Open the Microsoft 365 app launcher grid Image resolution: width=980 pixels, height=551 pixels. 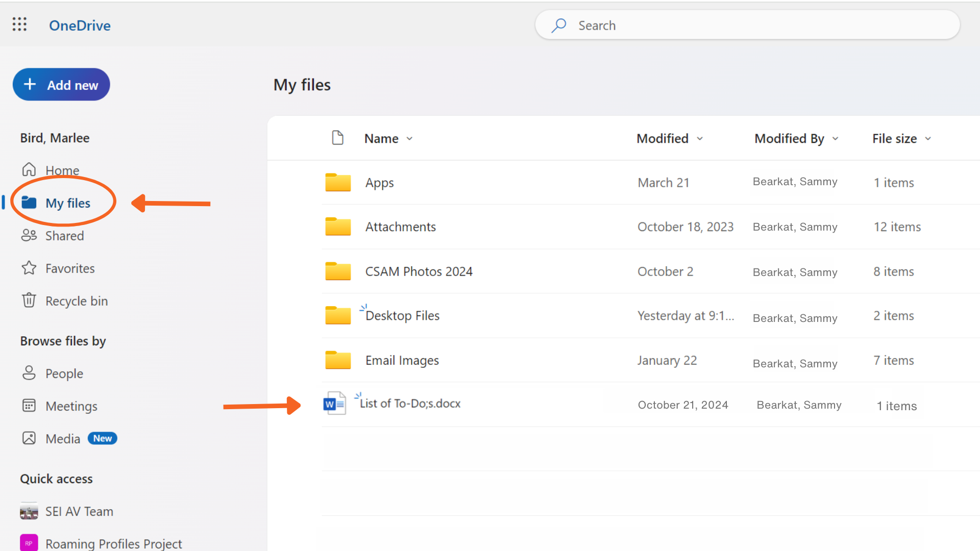19,24
